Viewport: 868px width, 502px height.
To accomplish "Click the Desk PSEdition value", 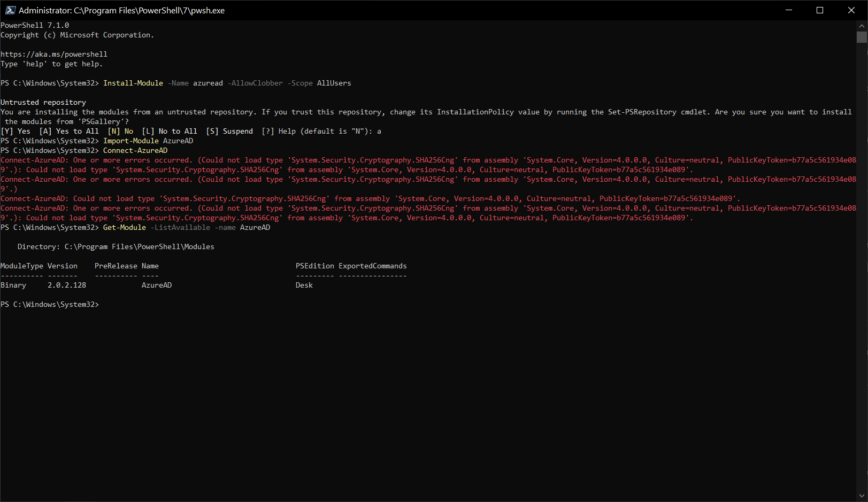I will [304, 285].
